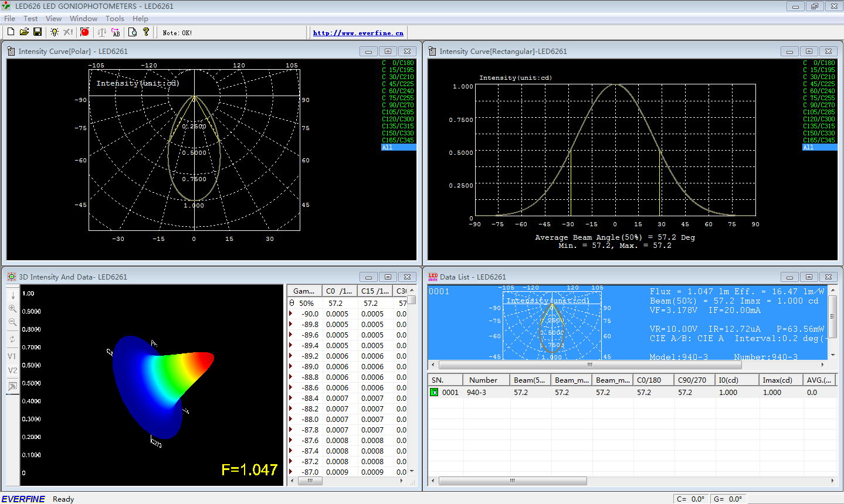The width and height of the screenshot is (844, 504).
Task: Switch 3D view to V2 preset
Action: pos(12,370)
